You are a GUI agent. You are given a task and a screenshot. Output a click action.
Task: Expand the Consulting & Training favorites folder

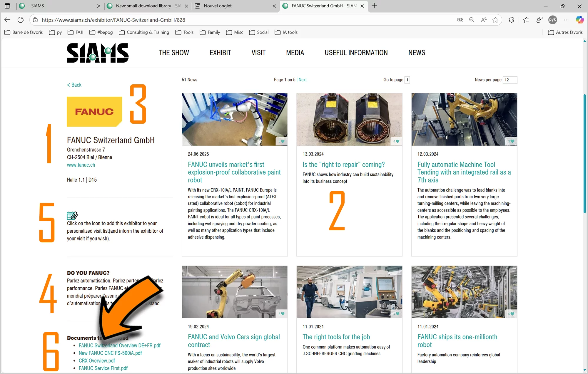coord(144,32)
